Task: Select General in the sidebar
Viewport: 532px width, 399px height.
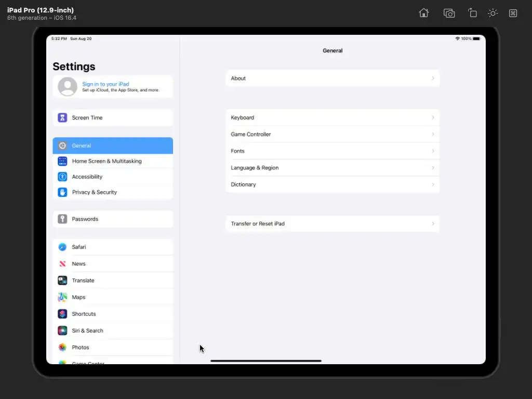Action: click(113, 145)
